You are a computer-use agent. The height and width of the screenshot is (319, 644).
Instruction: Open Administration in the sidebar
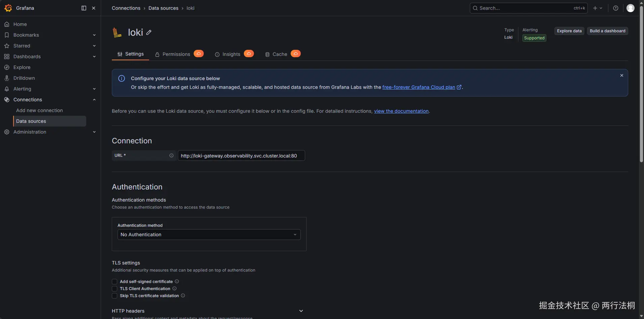point(30,132)
